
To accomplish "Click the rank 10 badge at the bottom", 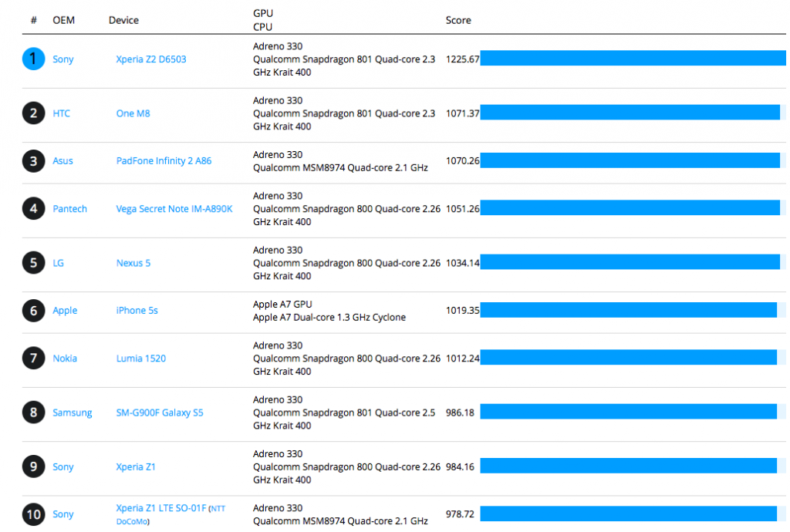I will coord(33,514).
